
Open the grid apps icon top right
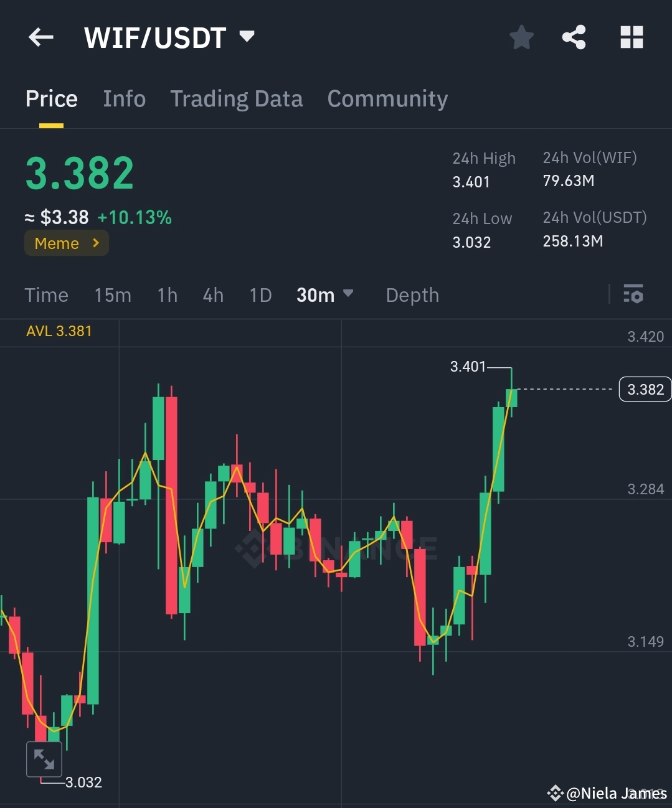tap(632, 37)
